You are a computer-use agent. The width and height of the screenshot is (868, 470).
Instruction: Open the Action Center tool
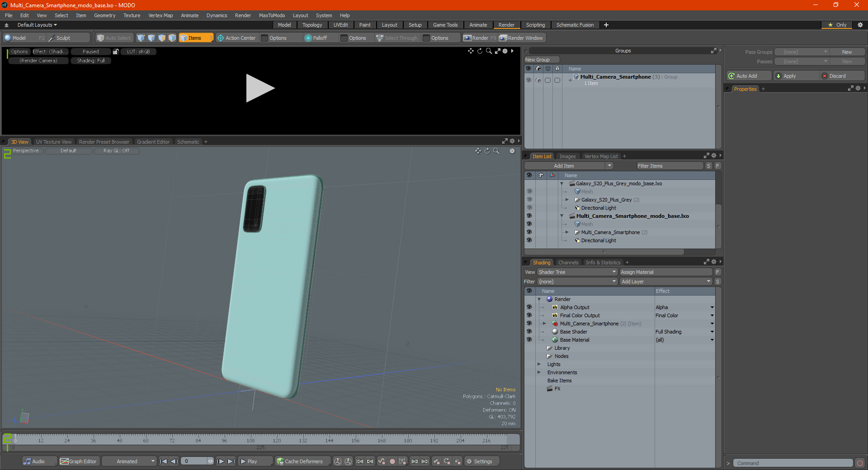point(236,38)
